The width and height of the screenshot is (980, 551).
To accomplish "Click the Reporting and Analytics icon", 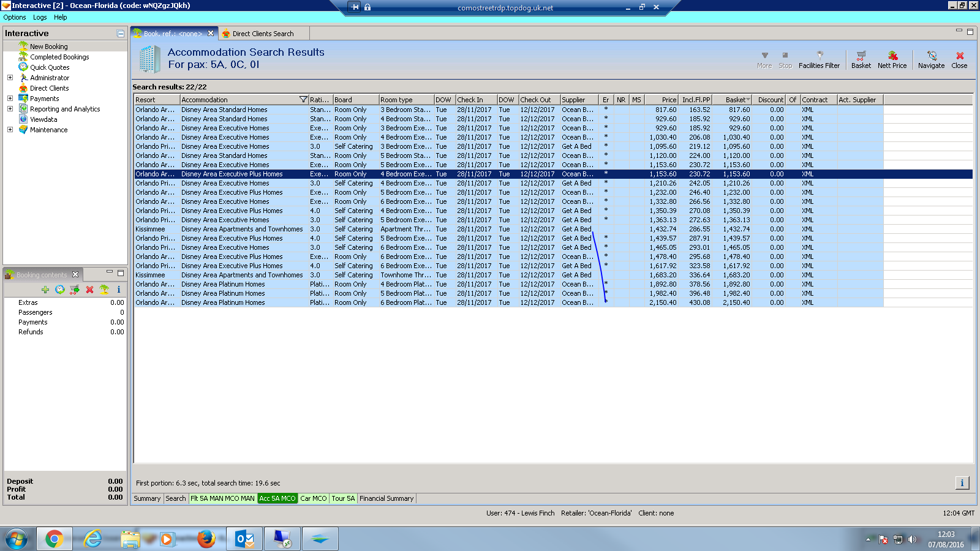I will [x=23, y=109].
